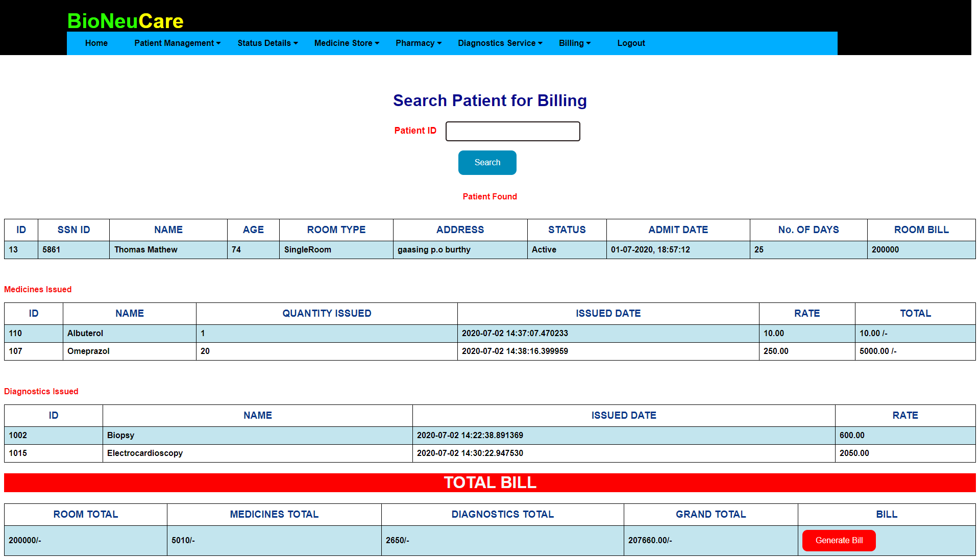Click the Albuterol medicine row
The image size is (980, 560).
click(x=85, y=334)
